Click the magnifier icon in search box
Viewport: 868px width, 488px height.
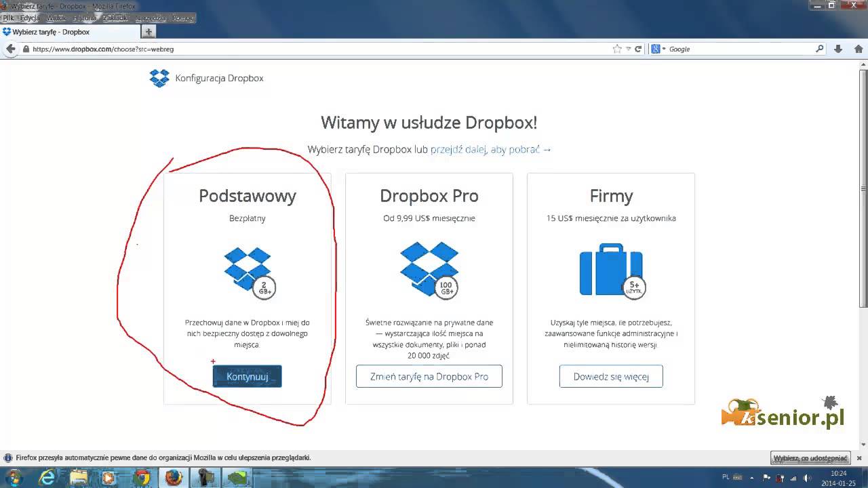(819, 49)
